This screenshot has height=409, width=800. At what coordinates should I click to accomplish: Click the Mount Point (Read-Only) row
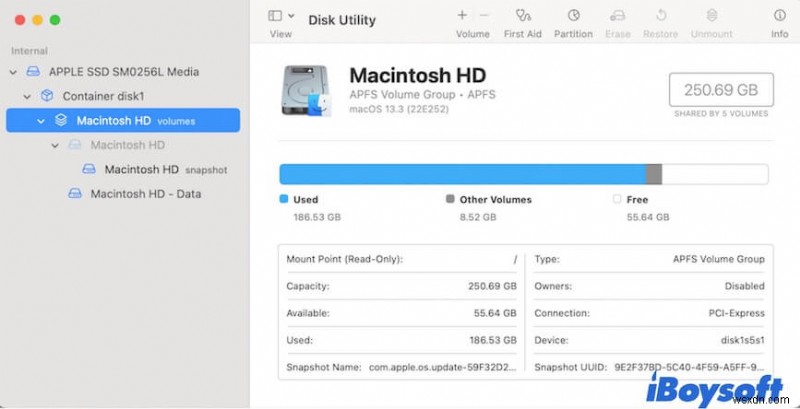coord(402,259)
